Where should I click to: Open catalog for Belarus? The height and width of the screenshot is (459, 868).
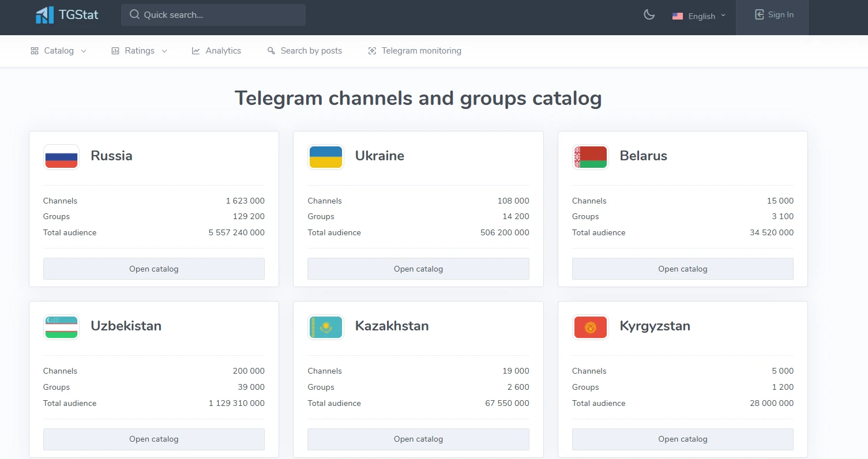(683, 269)
